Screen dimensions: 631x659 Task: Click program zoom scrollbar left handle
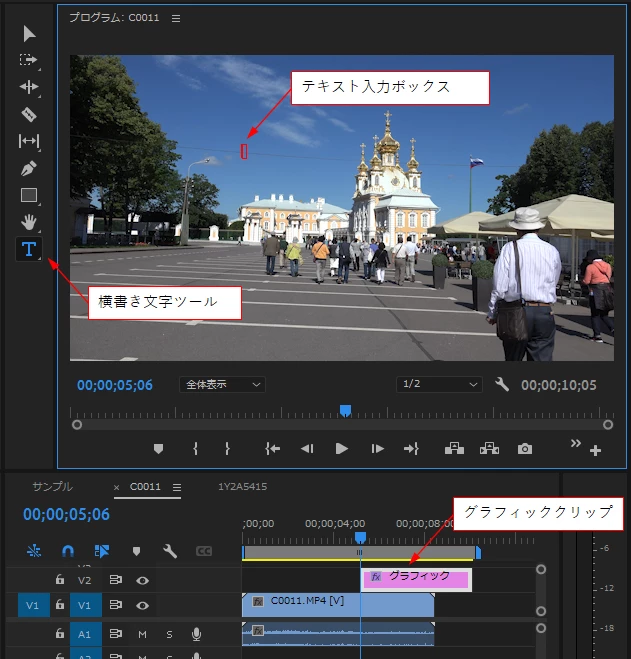point(77,424)
